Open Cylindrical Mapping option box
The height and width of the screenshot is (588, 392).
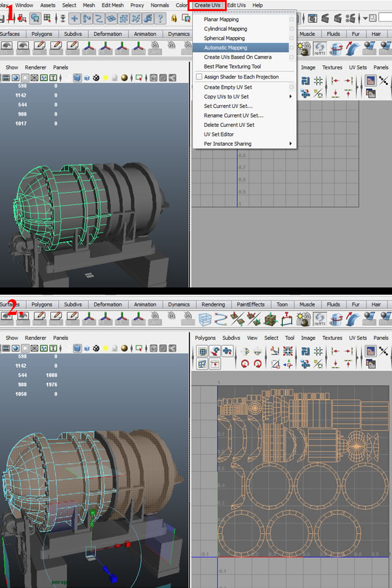[291, 29]
